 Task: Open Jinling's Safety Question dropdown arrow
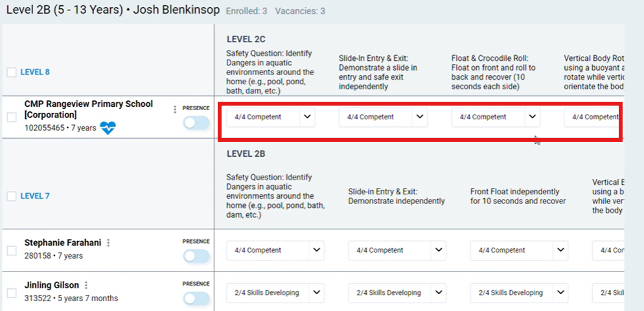coord(316,293)
